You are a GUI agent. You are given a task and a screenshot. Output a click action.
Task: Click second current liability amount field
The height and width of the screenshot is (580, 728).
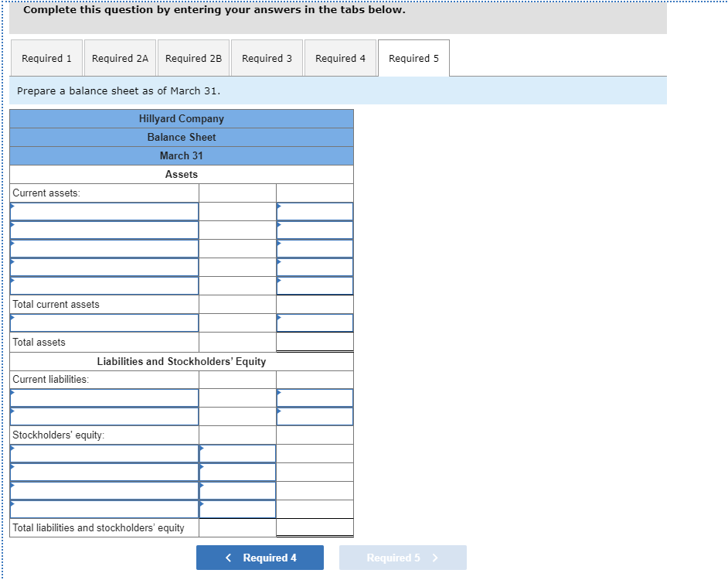[x=315, y=416]
